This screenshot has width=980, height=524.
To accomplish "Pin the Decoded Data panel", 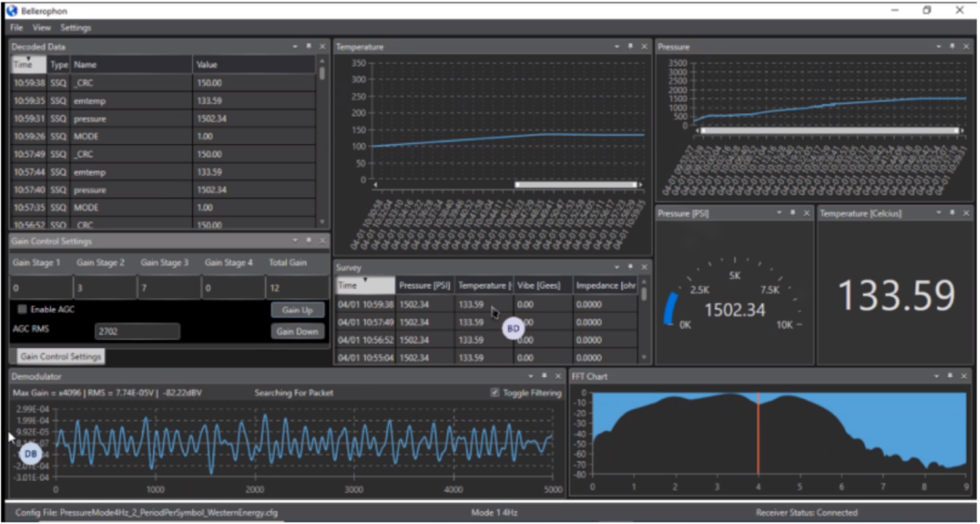I will (x=309, y=47).
